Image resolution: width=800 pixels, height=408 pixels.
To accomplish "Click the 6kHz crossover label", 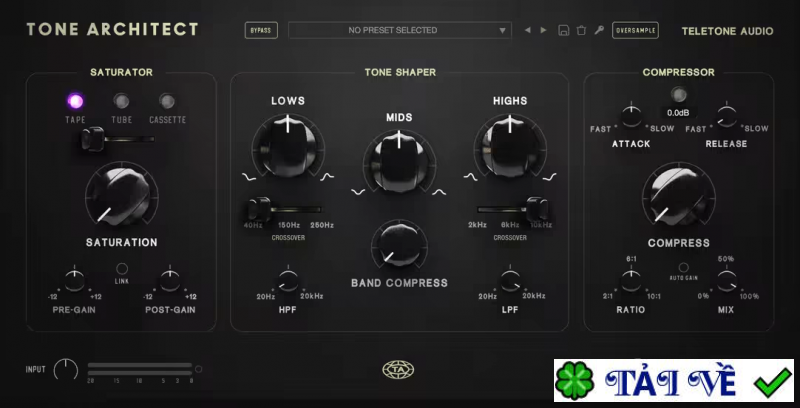I will pos(510,225).
